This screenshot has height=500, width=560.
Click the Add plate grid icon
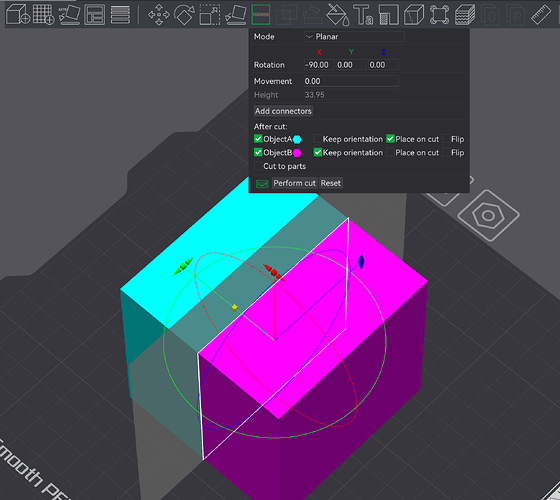tap(44, 15)
